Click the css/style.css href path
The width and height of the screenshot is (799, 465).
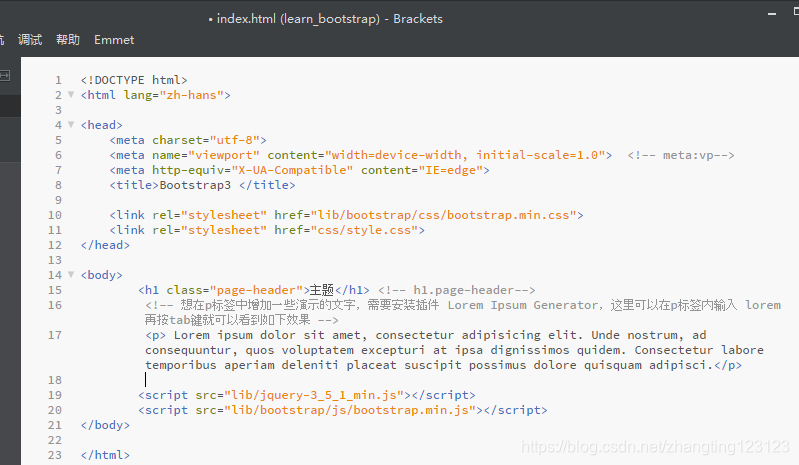(364, 230)
